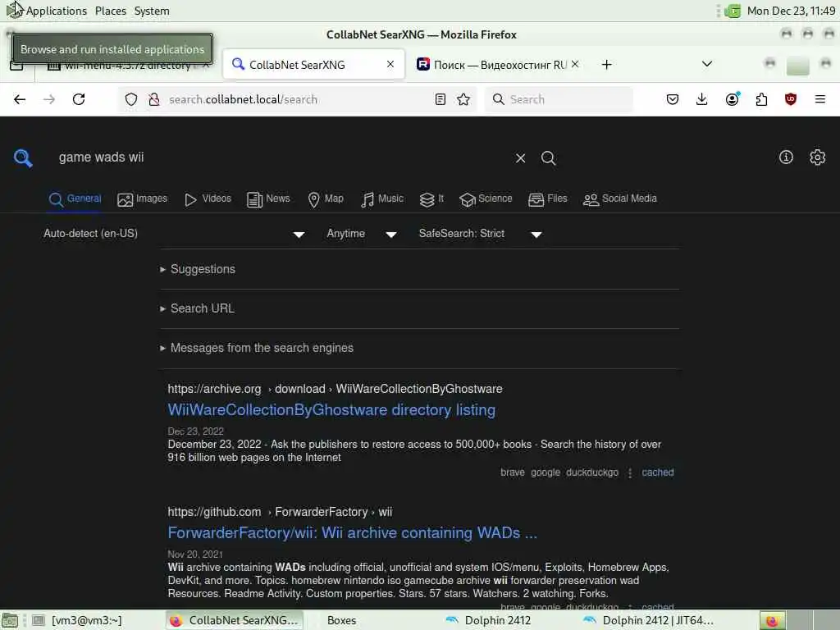Open Firefox hamburger application menu
840x630 pixels.
pos(819,99)
